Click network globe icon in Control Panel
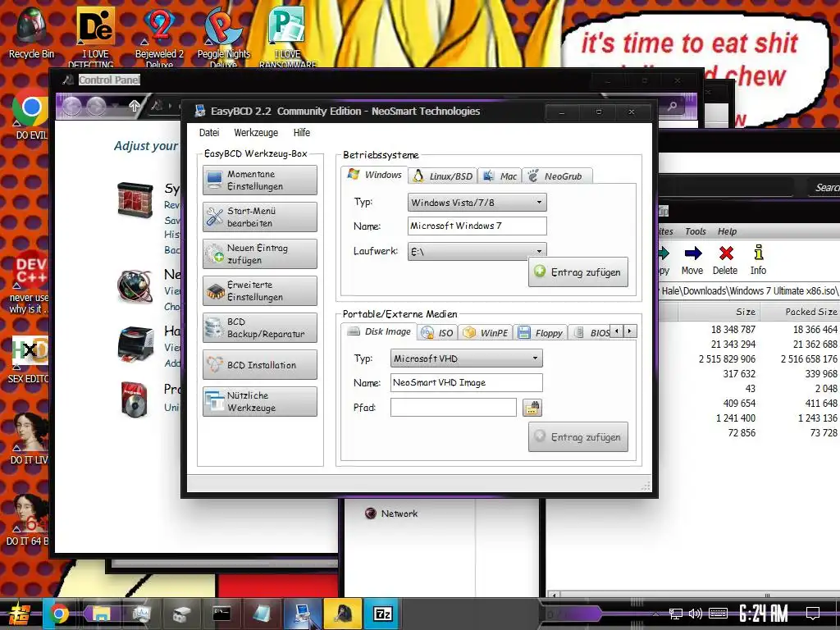This screenshot has width=840, height=630. [x=135, y=286]
